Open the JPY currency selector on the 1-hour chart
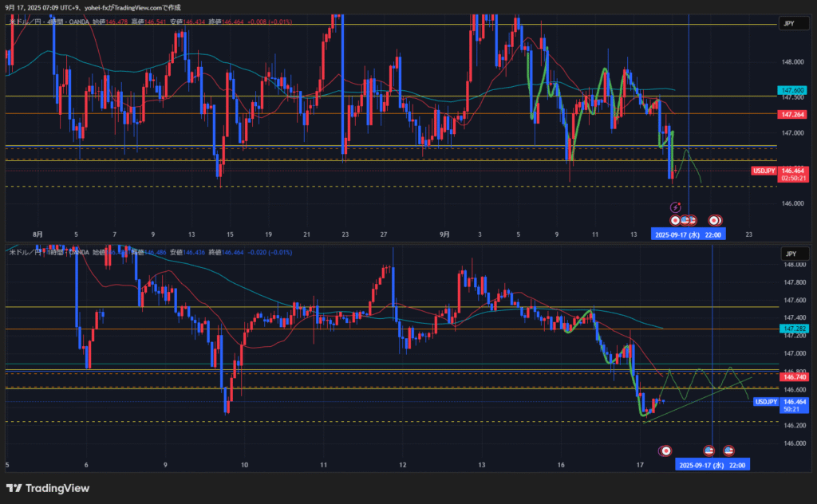 pyautogui.click(x=795, y=254)
